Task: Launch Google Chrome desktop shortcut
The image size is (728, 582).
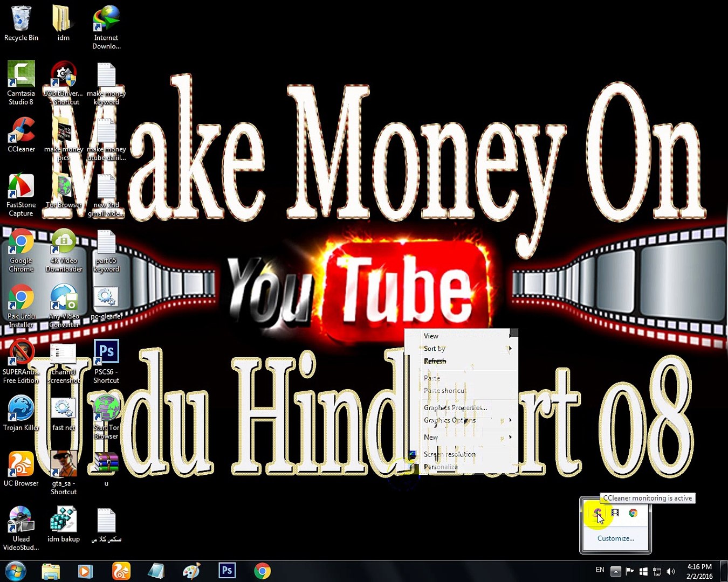Action: (x=21, y=251)
